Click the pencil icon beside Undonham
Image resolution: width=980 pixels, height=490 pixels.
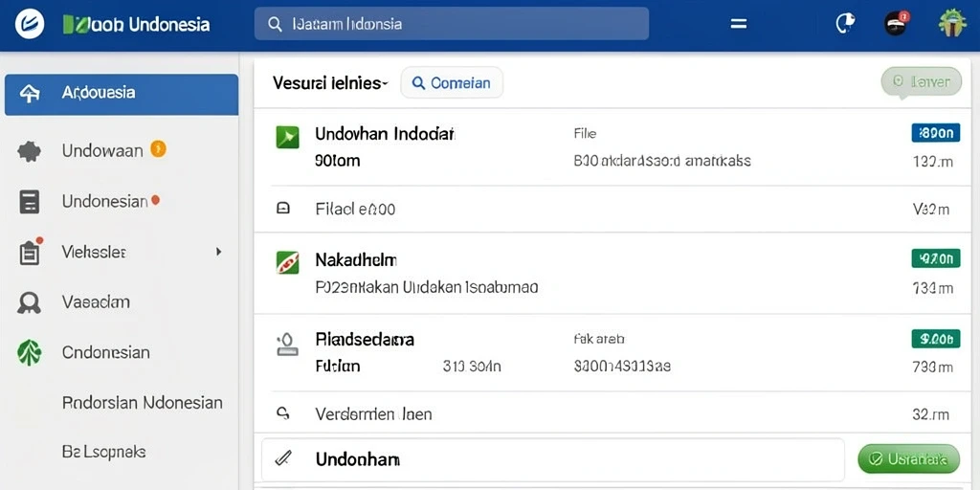click(x=283, y=459)
